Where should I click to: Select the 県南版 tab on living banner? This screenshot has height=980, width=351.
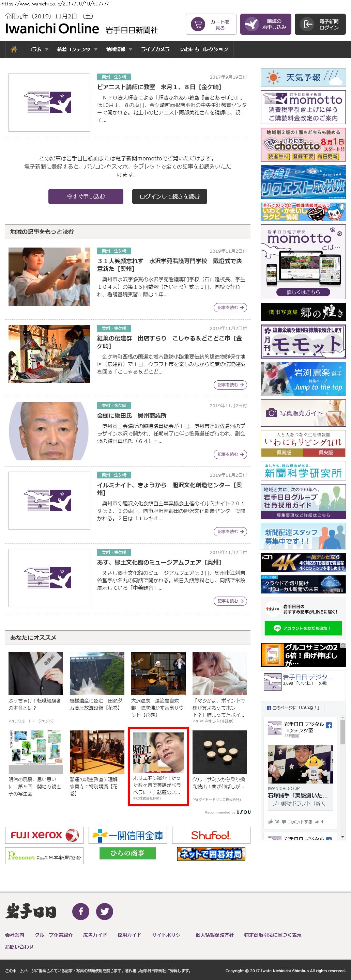pyautogui.click(x=282, y=453)
